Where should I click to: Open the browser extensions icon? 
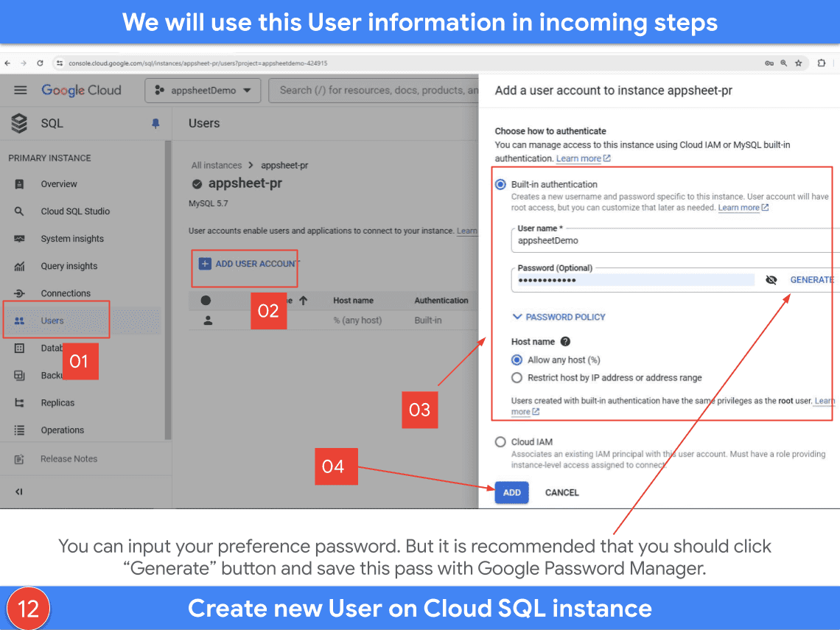[821, 63]
